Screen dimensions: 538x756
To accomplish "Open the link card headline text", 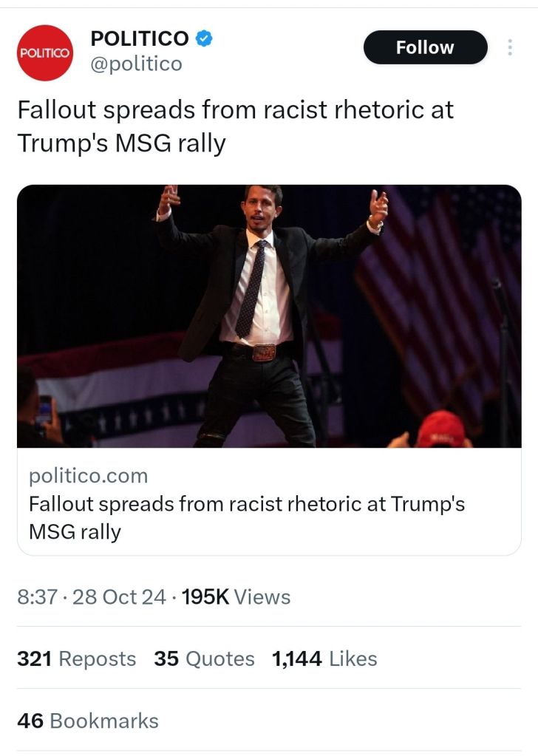I will pyautogui.click(x=247, y=517).
